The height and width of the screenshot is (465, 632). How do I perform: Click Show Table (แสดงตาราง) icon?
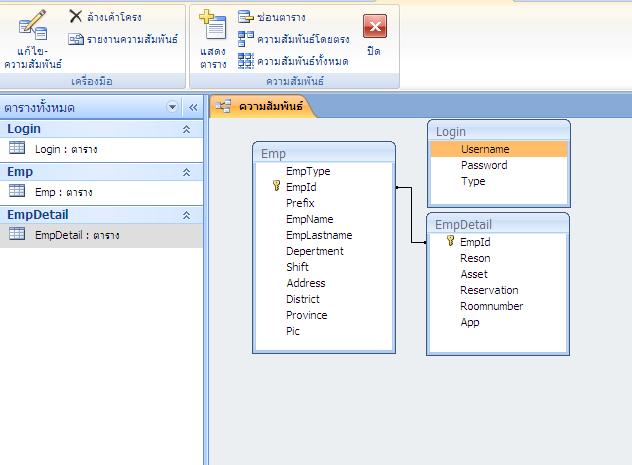213,39
